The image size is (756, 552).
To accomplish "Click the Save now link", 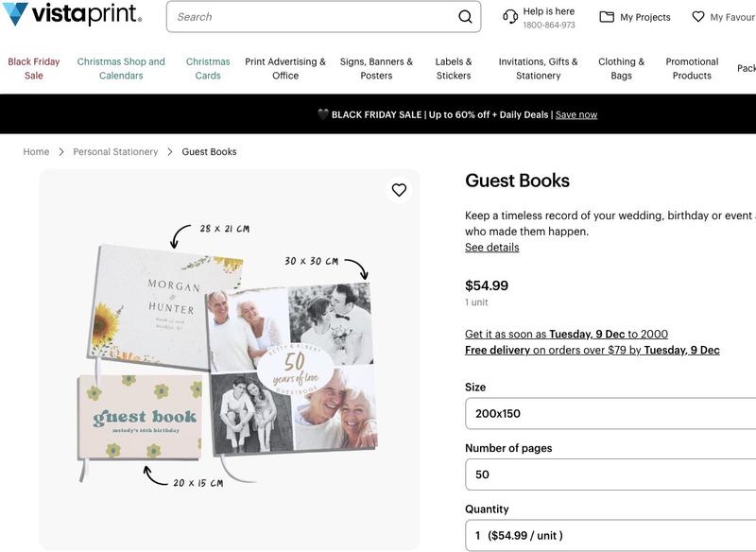I will 576,114.
